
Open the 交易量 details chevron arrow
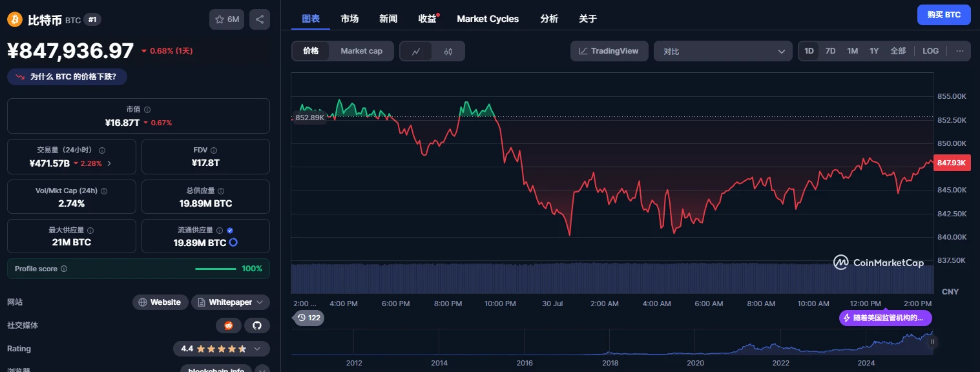tap(109, 163)
